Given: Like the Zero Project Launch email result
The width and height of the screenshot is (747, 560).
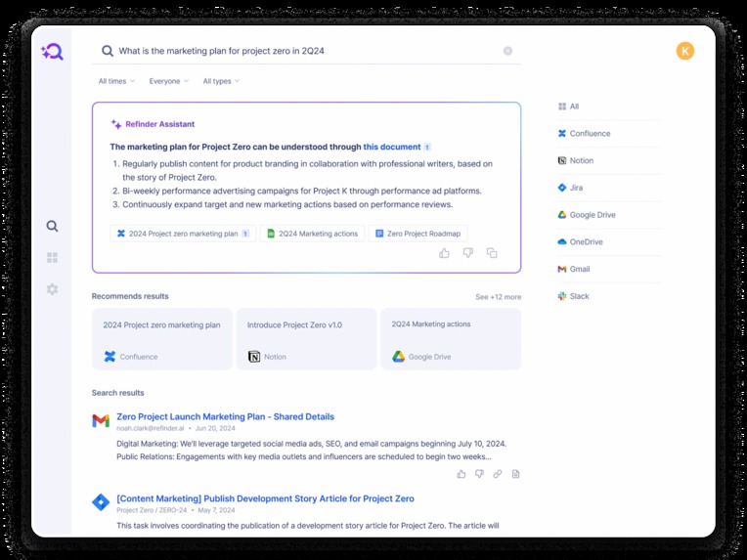Looking at the screenshot, I should [x=461, y=474].
